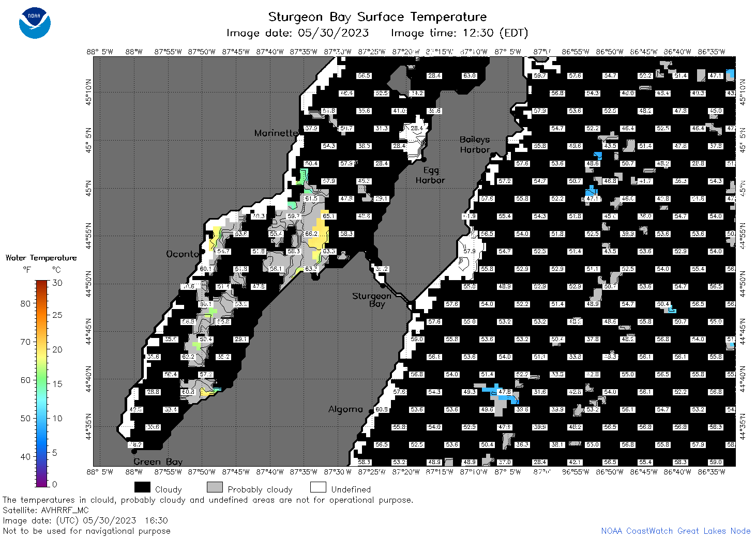The image size is (756, 539).
Task: Click the 'Sturgeon Bay Surface Temperature' title
Action: [x=377, y=17]
